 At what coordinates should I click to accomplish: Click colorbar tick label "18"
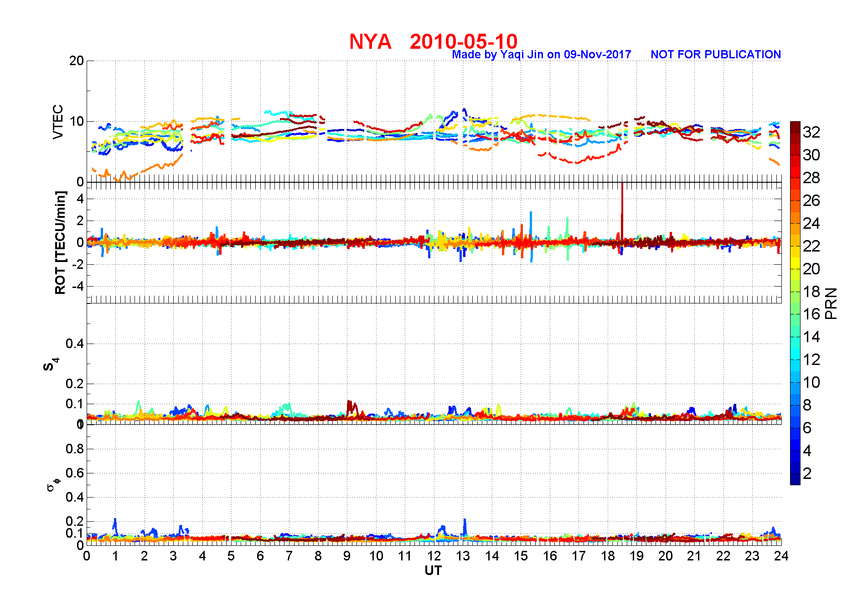pos(811,292)
